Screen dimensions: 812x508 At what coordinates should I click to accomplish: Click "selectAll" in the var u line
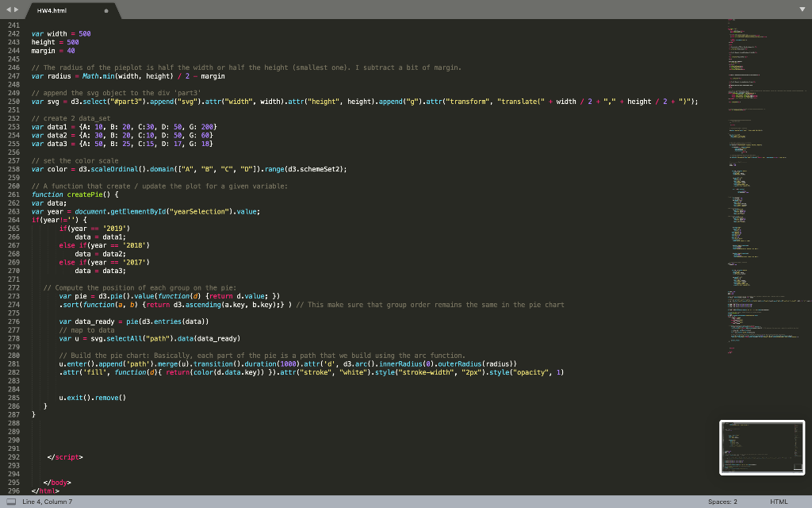pyautogui.click(x=124, y=338)
